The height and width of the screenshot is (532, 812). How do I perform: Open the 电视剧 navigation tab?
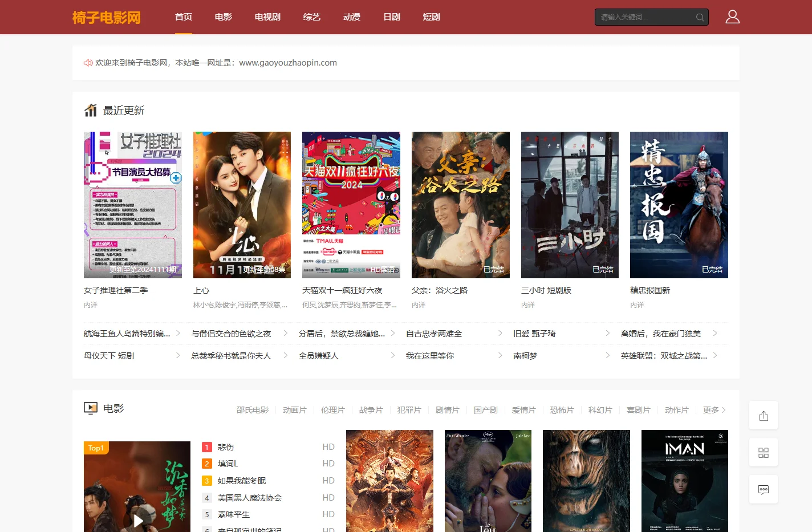(267, 17)
